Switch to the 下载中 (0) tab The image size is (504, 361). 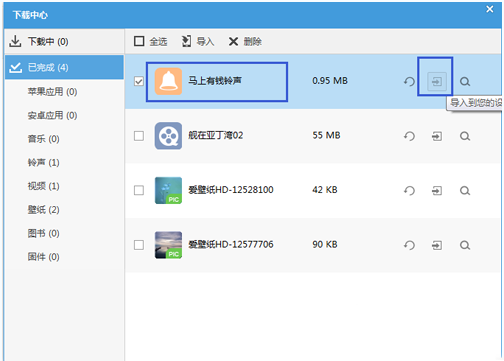tap(64, 42)
